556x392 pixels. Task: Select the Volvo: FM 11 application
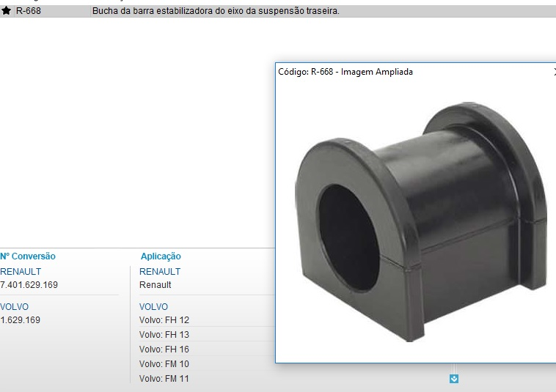(164, 379)
